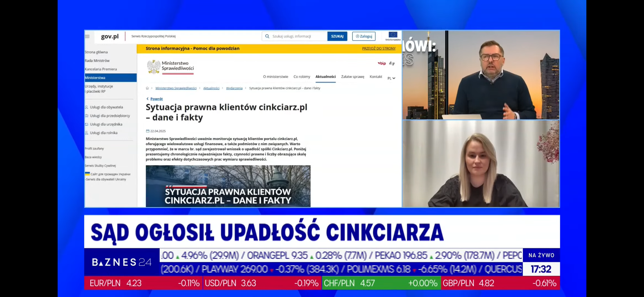Open the Profil zaufany link
Image resolution: width=644 pixels, height=297 pixels.
(94, 149)
